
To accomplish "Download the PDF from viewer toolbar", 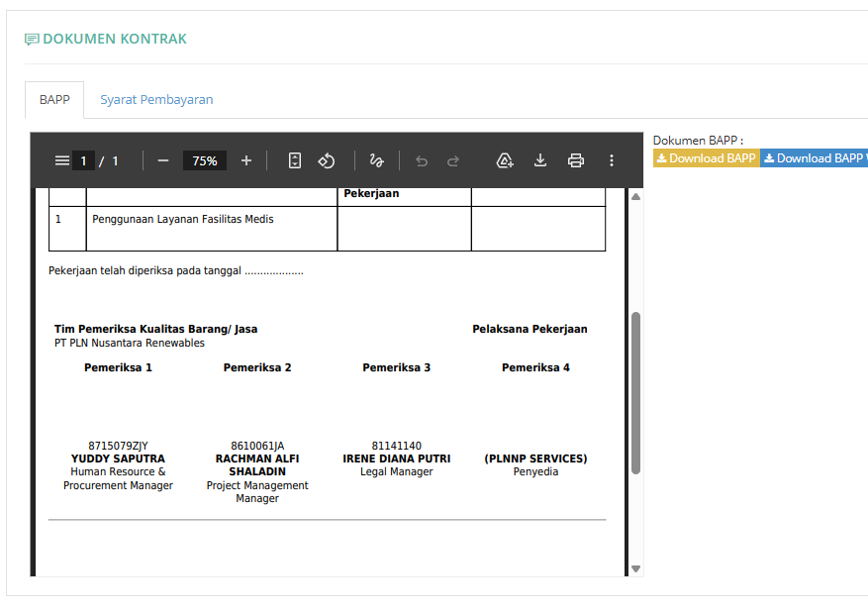I will point(540,160).
